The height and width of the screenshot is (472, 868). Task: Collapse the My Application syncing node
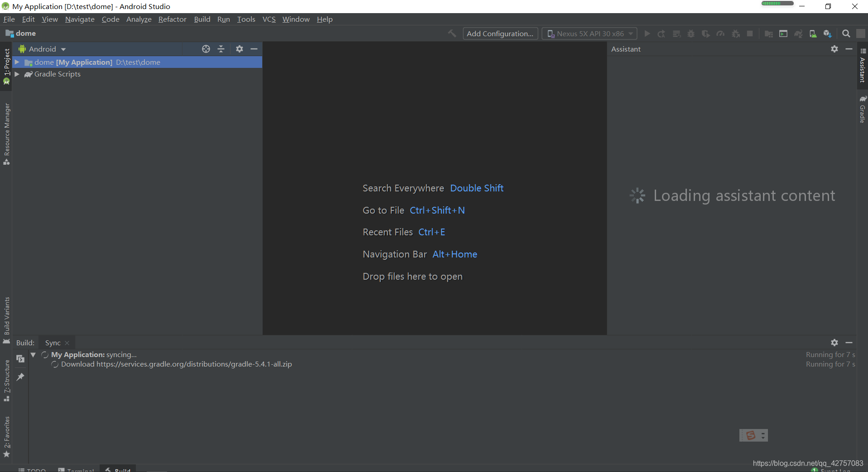[33, 355]
